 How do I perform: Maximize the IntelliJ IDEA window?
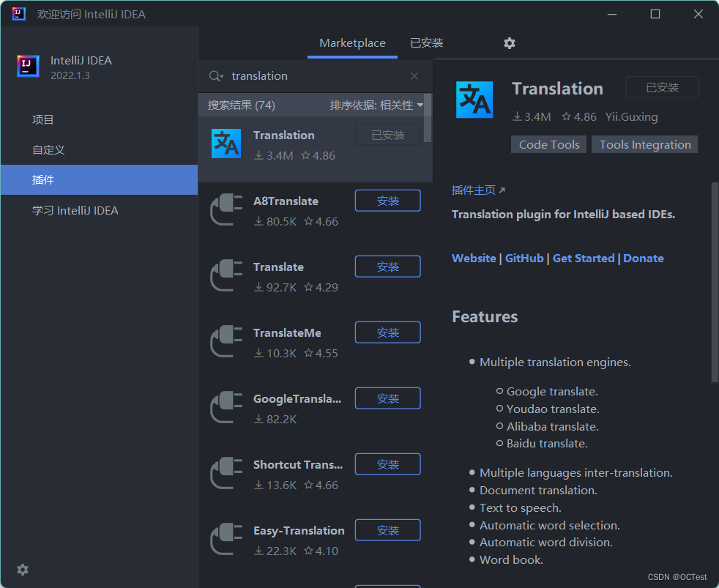(x=655, y=14)
